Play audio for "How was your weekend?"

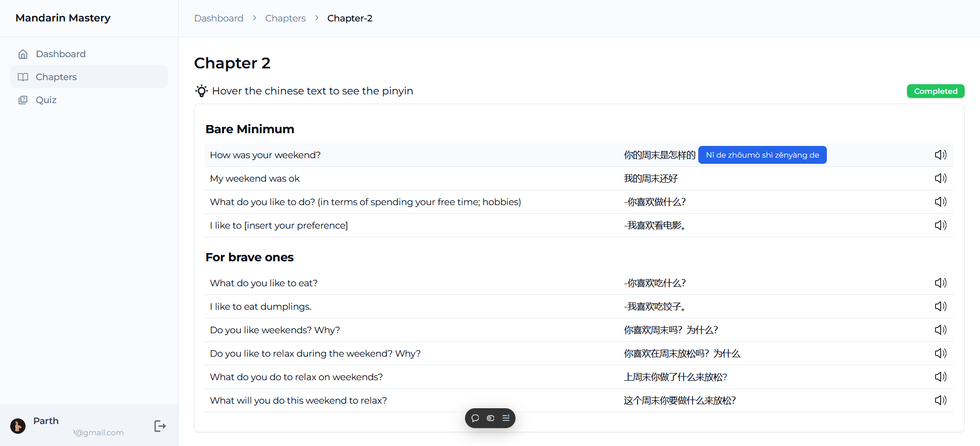940,155
